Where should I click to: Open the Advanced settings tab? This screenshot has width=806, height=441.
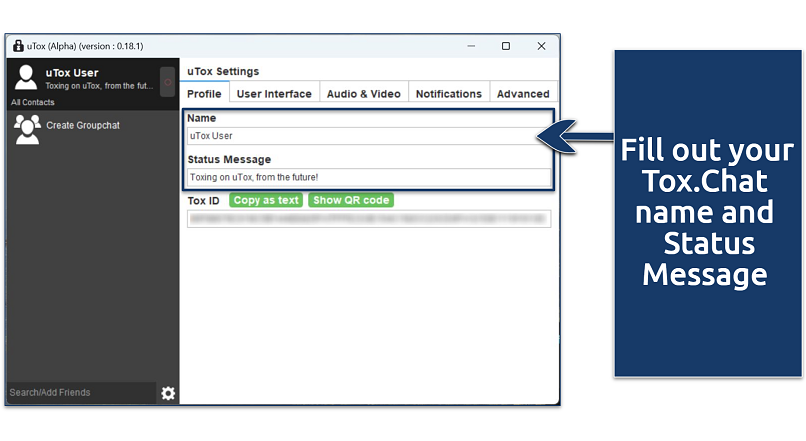[x=523, y=94]
